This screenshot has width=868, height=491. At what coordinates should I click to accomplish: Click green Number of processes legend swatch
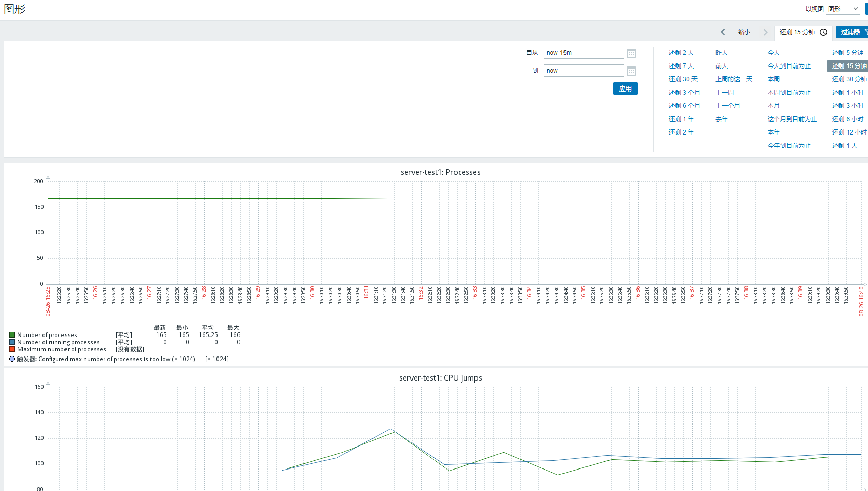click(12, 335)
